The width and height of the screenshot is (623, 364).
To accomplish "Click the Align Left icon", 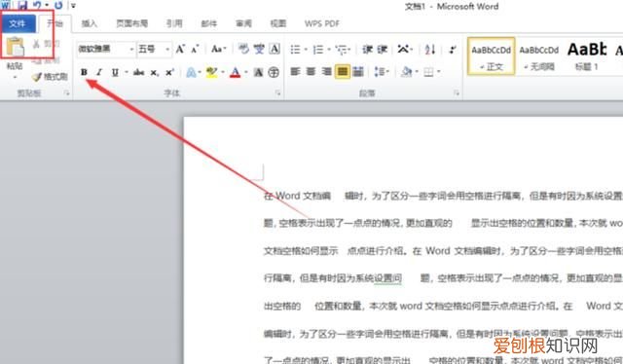I will coord(295,71).
